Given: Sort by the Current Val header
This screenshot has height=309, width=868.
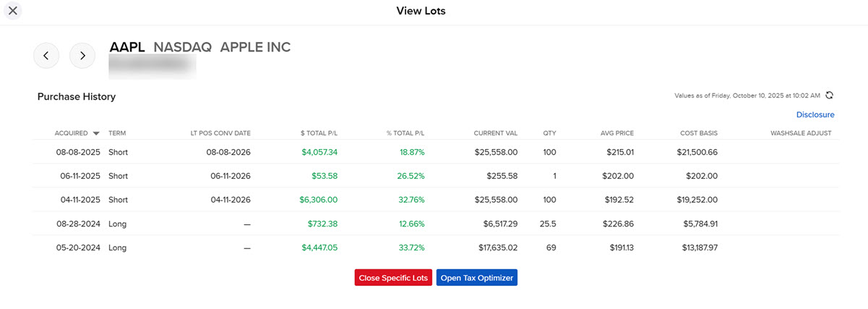Looking at the screenshot, I should coord(495,133).
